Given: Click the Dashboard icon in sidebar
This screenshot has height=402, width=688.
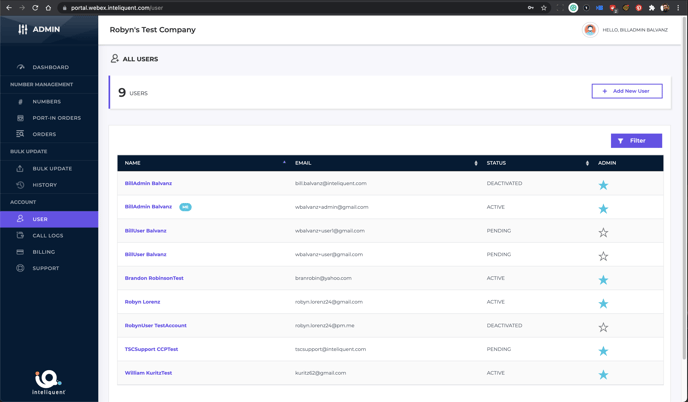Looking at the screenshot, I should click(20, 67).
